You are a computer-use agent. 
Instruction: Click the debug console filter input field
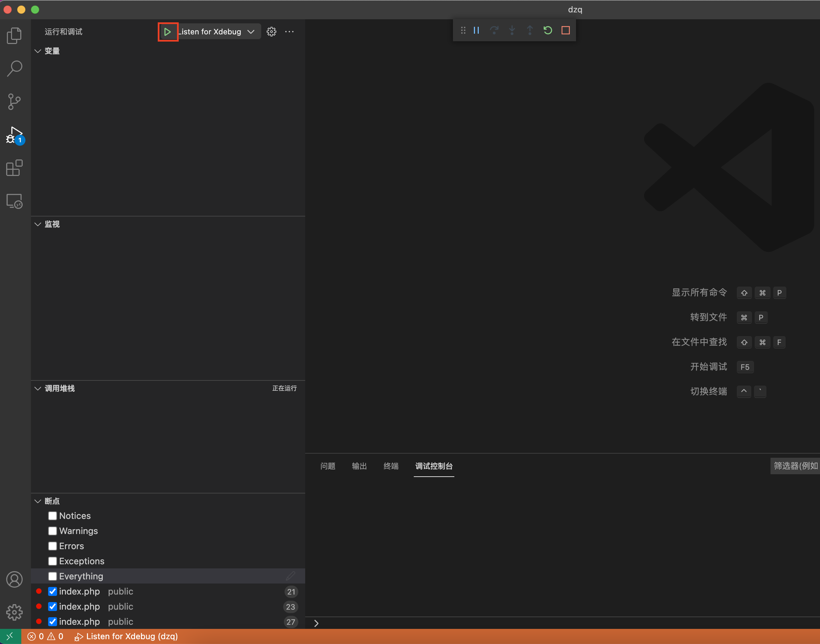click(x=796, y=466)
